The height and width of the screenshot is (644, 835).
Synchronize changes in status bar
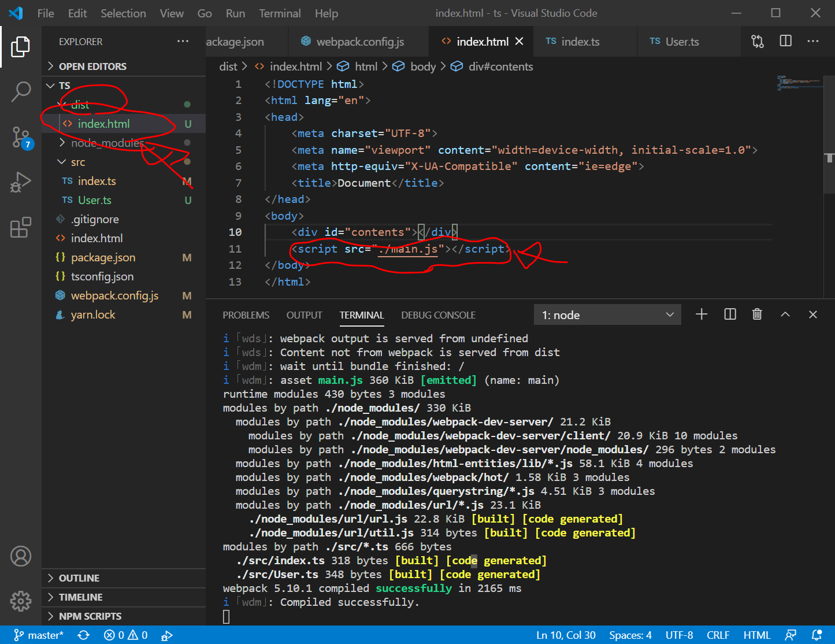(84, 635)
